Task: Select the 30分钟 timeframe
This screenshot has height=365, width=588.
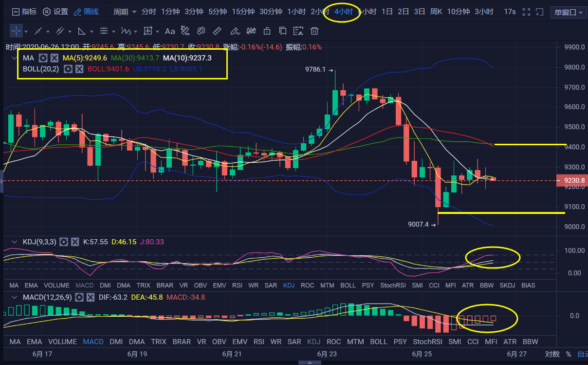Action: click(x=271, y=12)
